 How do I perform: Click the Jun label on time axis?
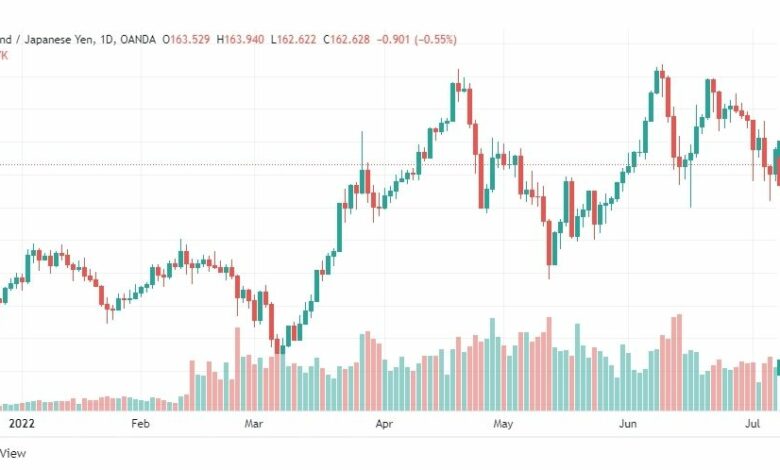(628, 424)
